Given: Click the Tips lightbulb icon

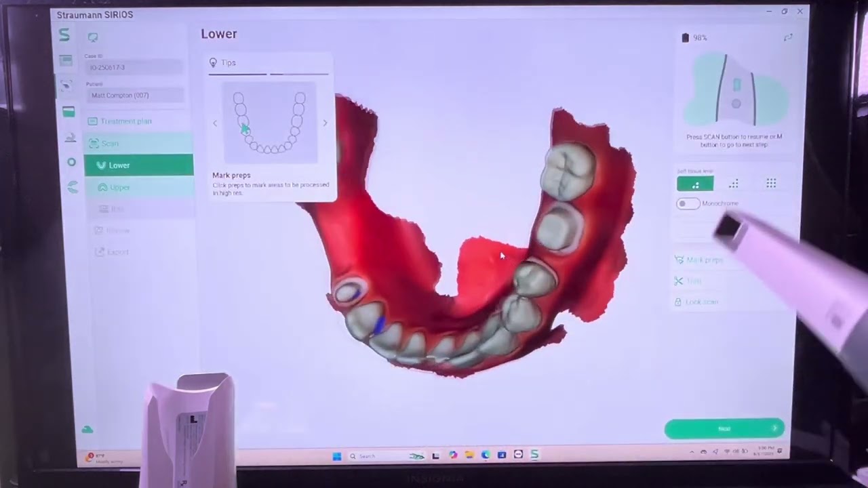Looking at the screenshot, I should click(213, 62).
